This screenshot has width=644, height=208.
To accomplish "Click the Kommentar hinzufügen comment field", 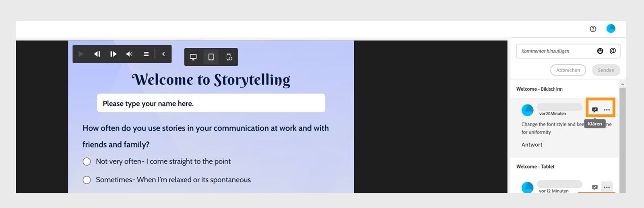I will (555, 51).
